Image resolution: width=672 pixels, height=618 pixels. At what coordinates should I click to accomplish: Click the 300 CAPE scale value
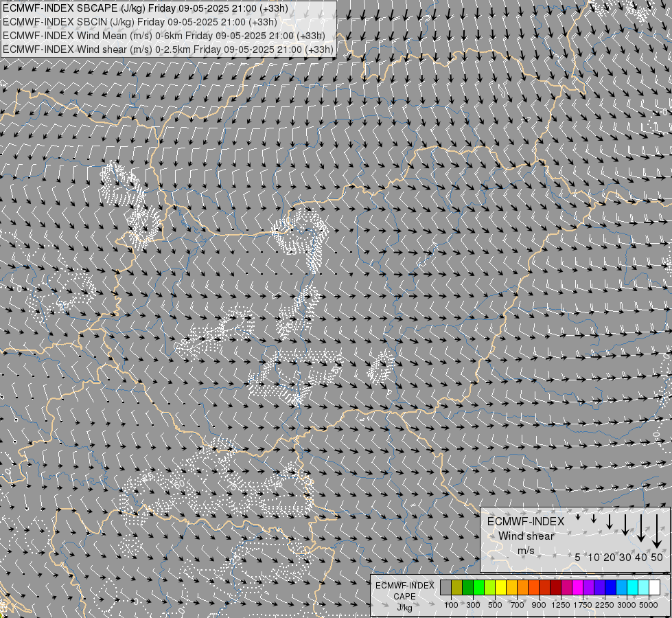click(473, 605)
